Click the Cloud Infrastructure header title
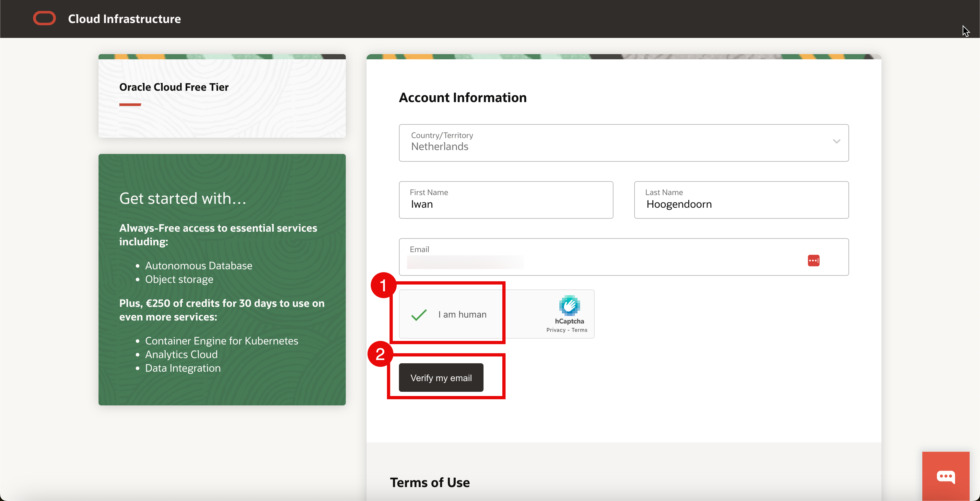Image resolution: width=980 pixels, height=501 pixels. click(x=124, y=19)
